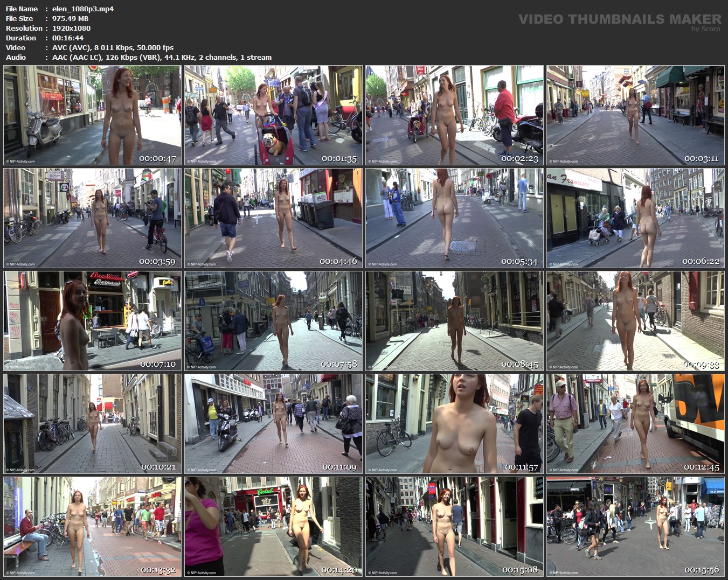This screenshot has width=728, height=580.
Task: Choose the frame marked 00:04:46
Action: tap(274, 218)
